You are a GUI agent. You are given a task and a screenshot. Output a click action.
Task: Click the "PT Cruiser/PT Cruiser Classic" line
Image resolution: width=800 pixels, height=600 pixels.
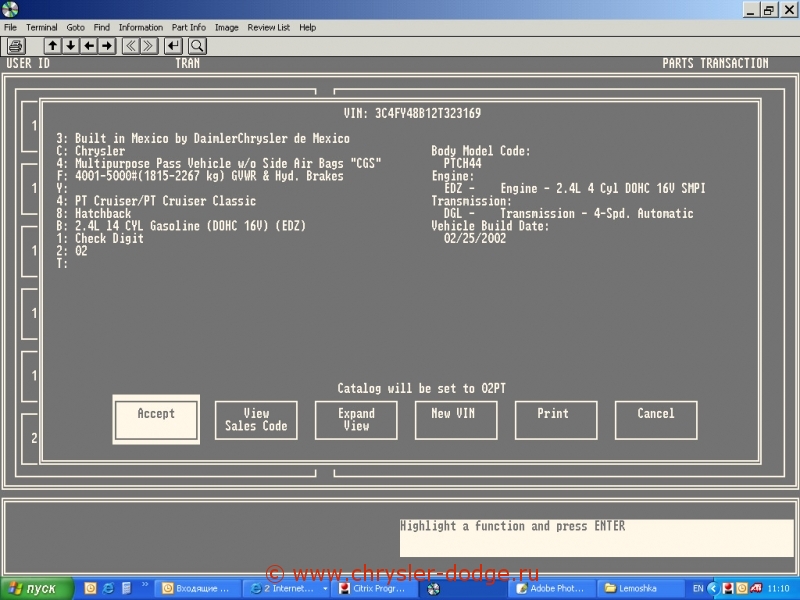(x=165, y=201)
